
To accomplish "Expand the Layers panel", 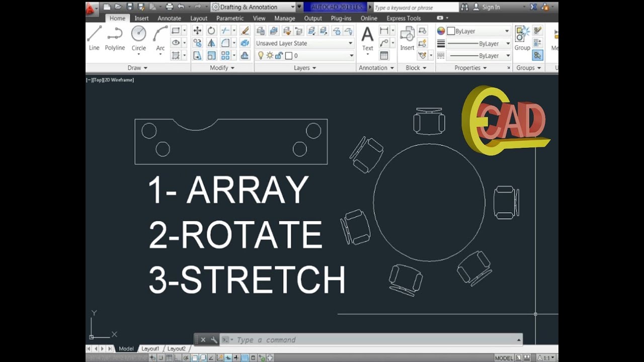I will (305, 68).
